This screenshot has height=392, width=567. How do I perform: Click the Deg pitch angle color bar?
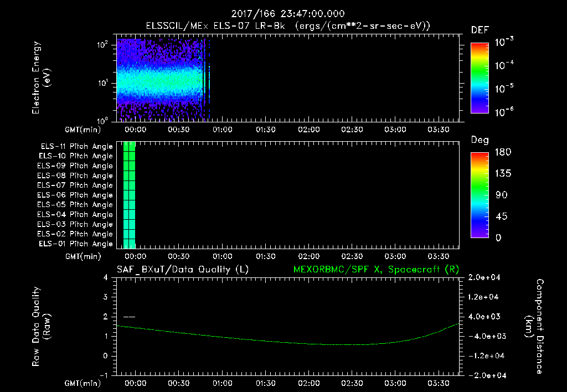tap(480, 195)
